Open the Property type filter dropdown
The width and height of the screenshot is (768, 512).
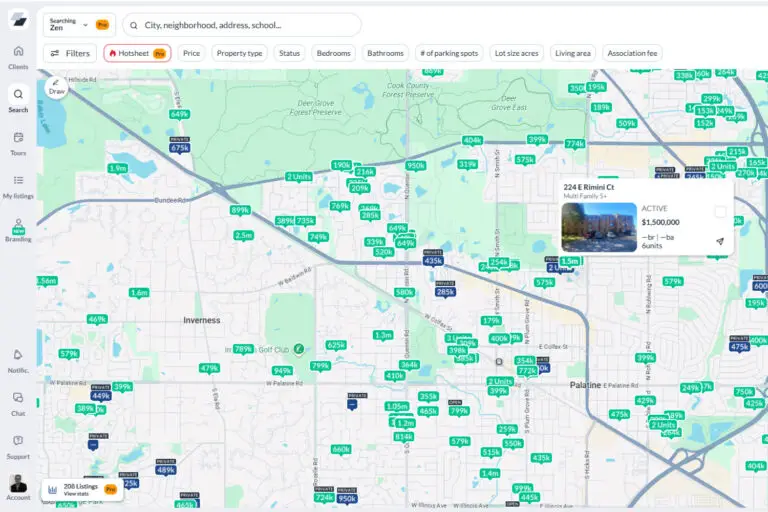click(239, 53)
